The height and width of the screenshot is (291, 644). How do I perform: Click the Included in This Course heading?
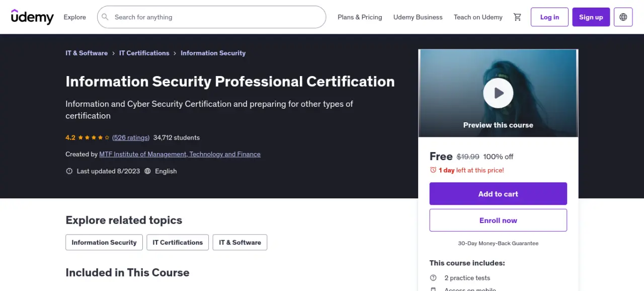point(127,272)
